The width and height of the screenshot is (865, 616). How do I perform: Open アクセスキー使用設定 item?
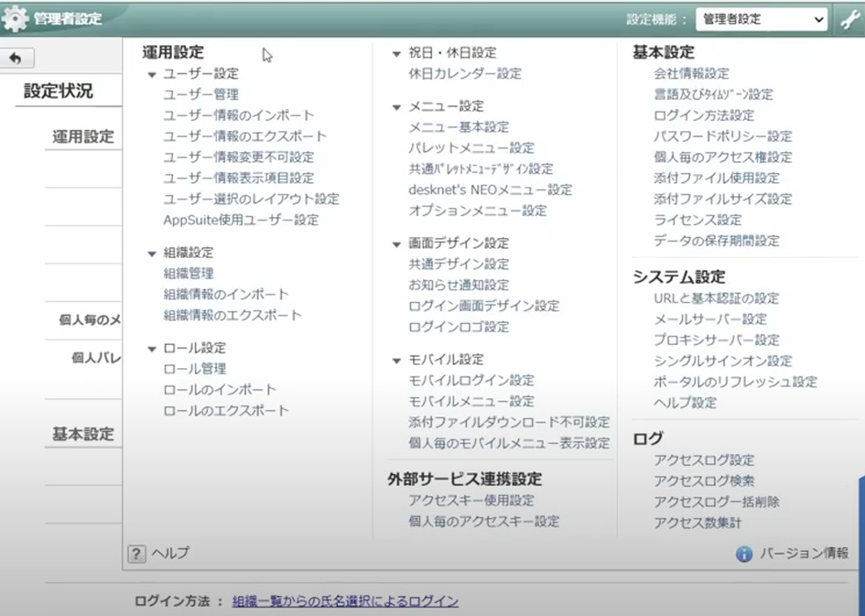(471, 501)
